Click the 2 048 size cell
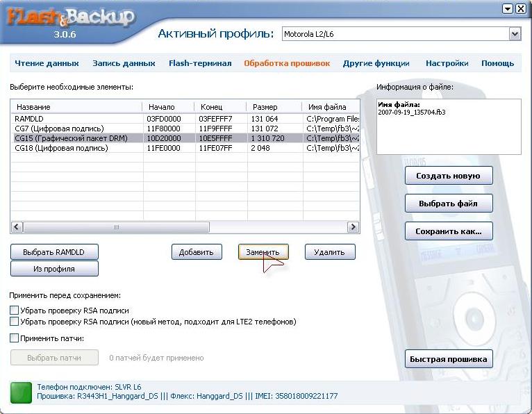This screenshot has height=414, width=532. tap(260, 148)
